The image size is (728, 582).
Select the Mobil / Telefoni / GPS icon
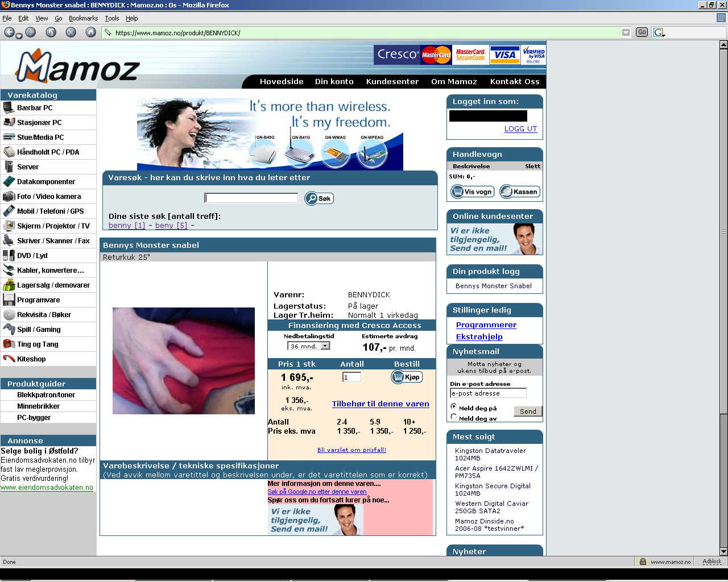9,211
